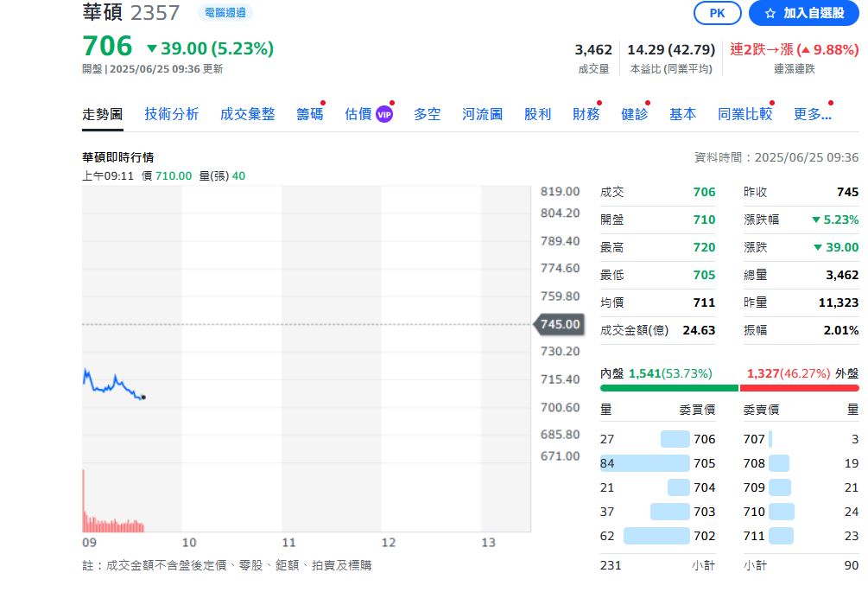This screenshot has height=592, width=868.
Task: Click the bid price 702 row
Action: click(657, 536)
